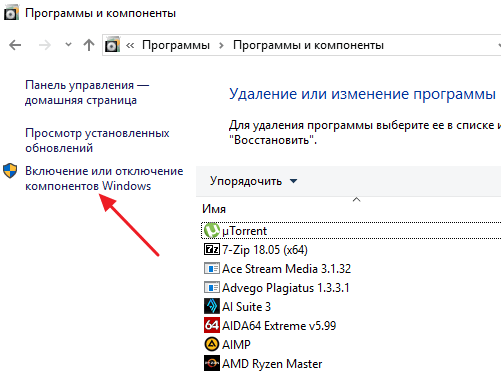Open Панель управления — домашняя страница link
This screenshot has width=501, height=374.
point(87,92)
